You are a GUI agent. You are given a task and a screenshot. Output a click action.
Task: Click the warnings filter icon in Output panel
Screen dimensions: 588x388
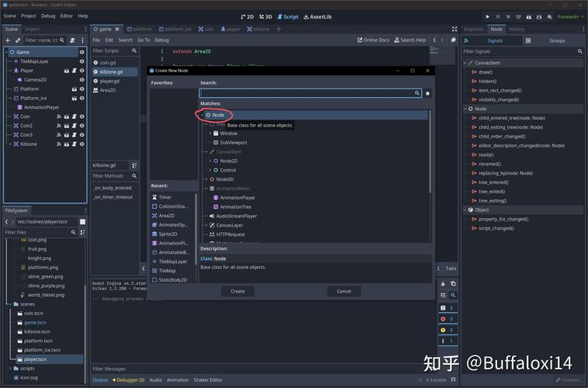click(443, 330)
